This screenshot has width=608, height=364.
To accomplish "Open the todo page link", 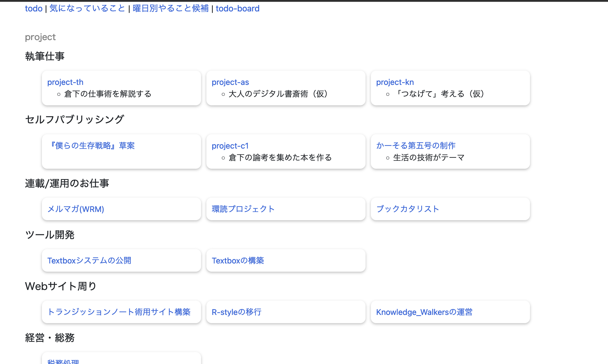I will (x=34, y=8).
